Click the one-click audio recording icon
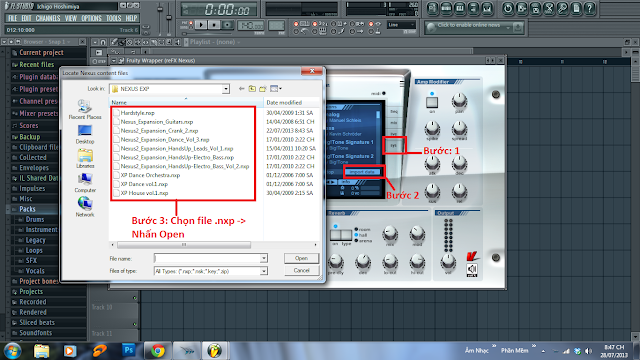640x360 pixels. (535, 8)
